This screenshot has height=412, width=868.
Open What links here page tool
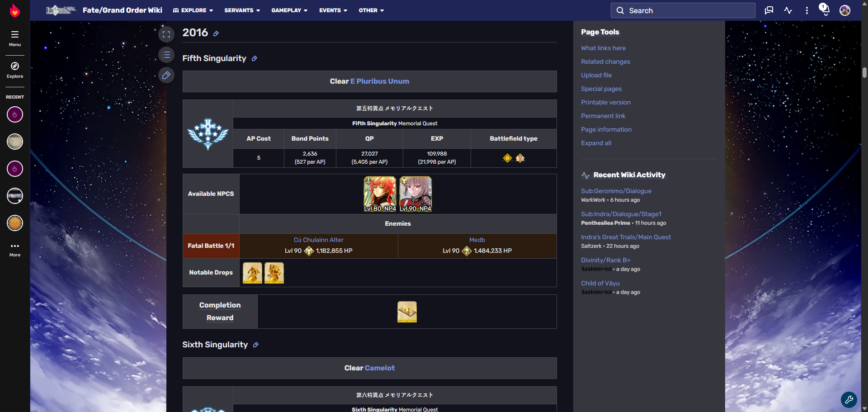(603, 48)
